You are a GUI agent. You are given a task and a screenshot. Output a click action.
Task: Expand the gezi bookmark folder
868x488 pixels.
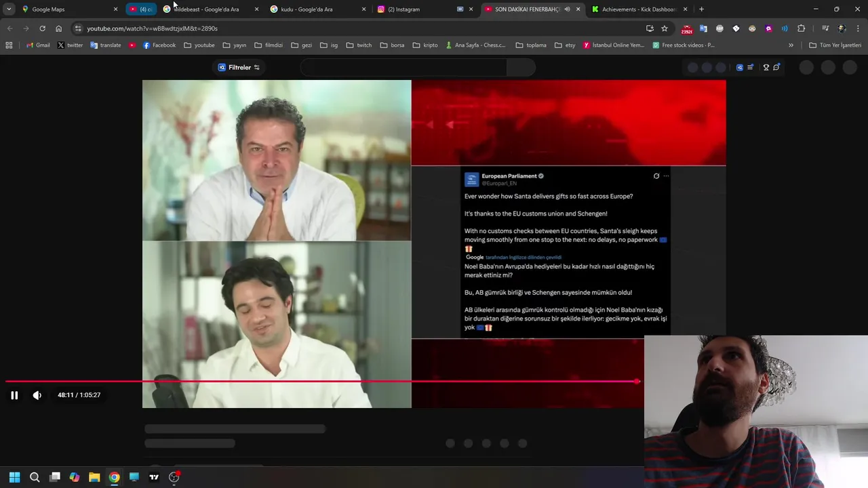[x=301, y=45]
